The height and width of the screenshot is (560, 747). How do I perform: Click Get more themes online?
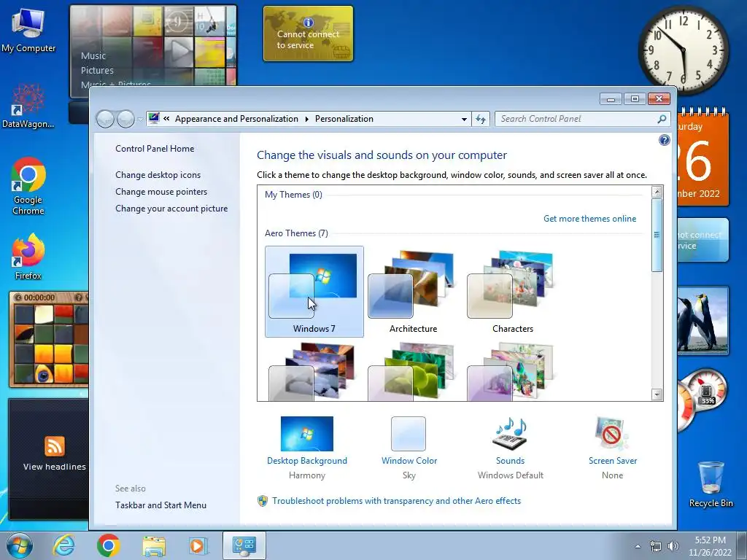[589, 219]
